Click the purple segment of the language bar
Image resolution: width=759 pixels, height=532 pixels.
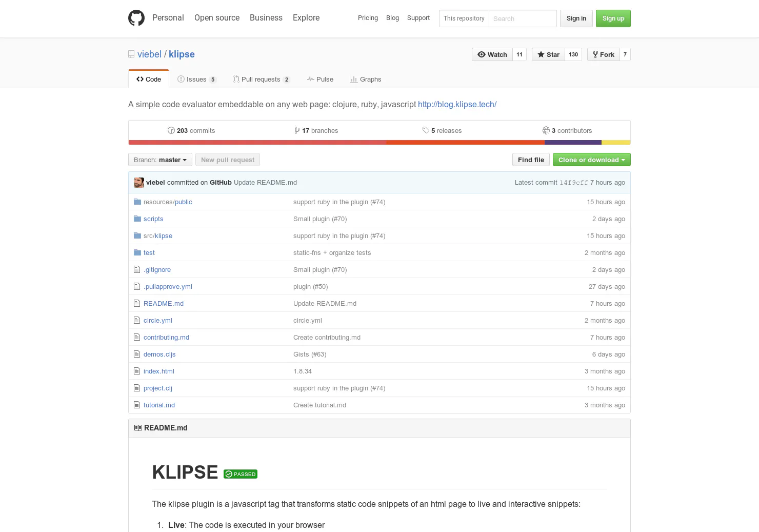point(573,143)
